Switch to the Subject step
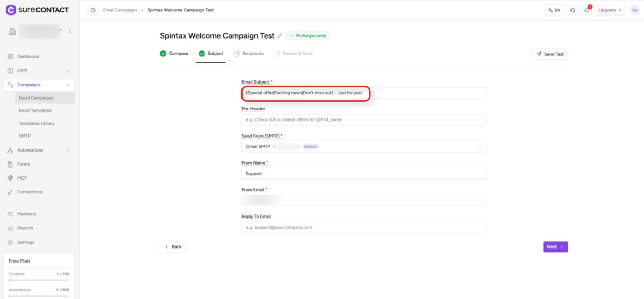The height and width of the screenshot is (299, 644). tap(211, 54)
